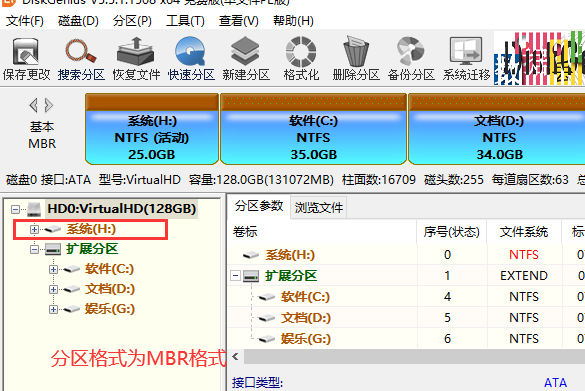Click drive icon of 软件(C:) table row
Screen dimensions: 585x391
pos(266,297)
